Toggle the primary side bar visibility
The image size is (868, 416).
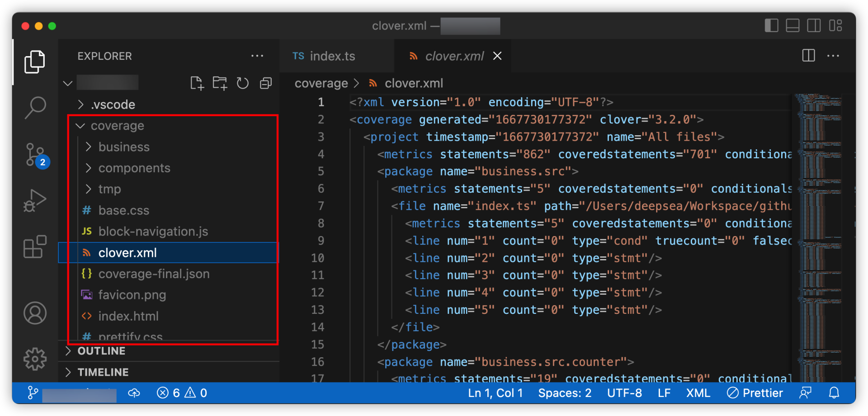click(771, 26)
